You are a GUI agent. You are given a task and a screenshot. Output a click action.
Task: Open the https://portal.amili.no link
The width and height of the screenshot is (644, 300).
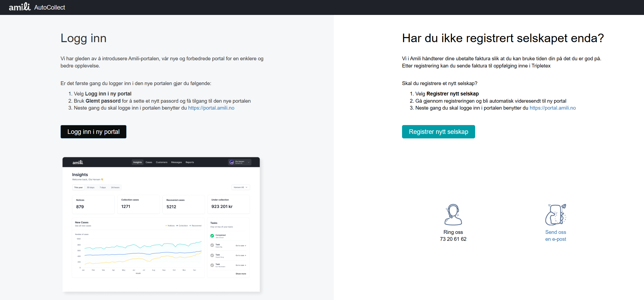tap(211, 108)
